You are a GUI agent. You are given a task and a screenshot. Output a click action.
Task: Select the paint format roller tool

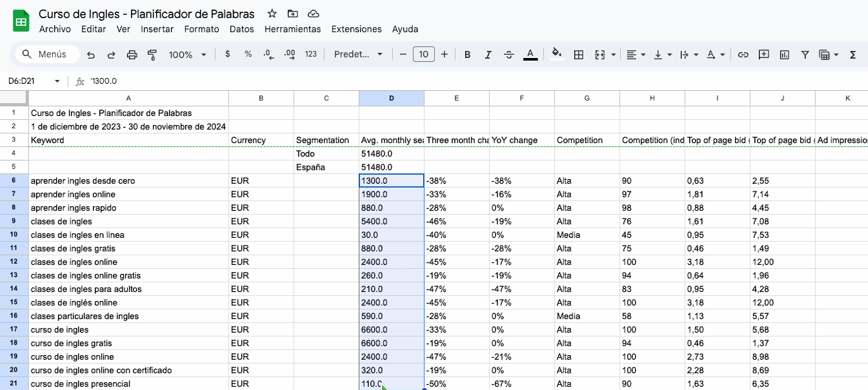(x=152, y=55)
